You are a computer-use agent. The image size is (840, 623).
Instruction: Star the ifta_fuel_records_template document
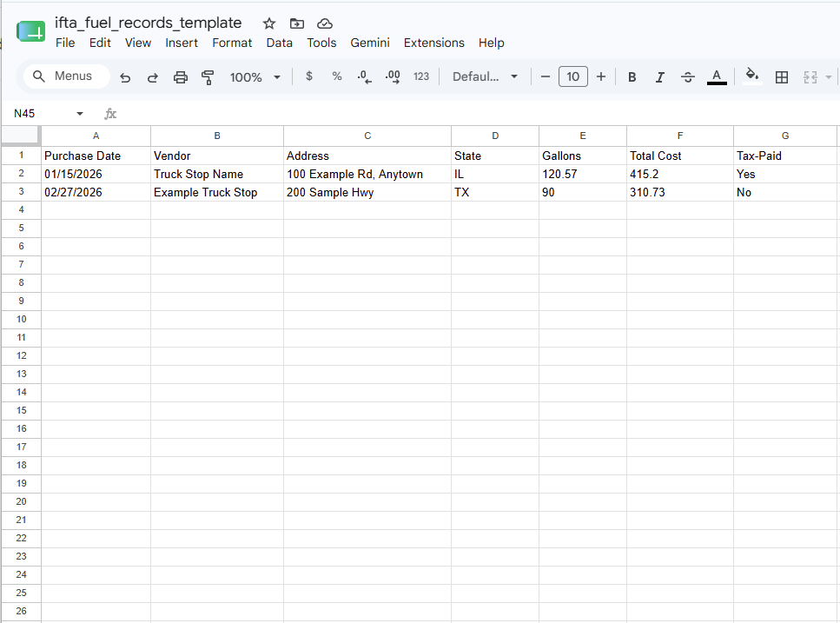(x=269, y=23)
